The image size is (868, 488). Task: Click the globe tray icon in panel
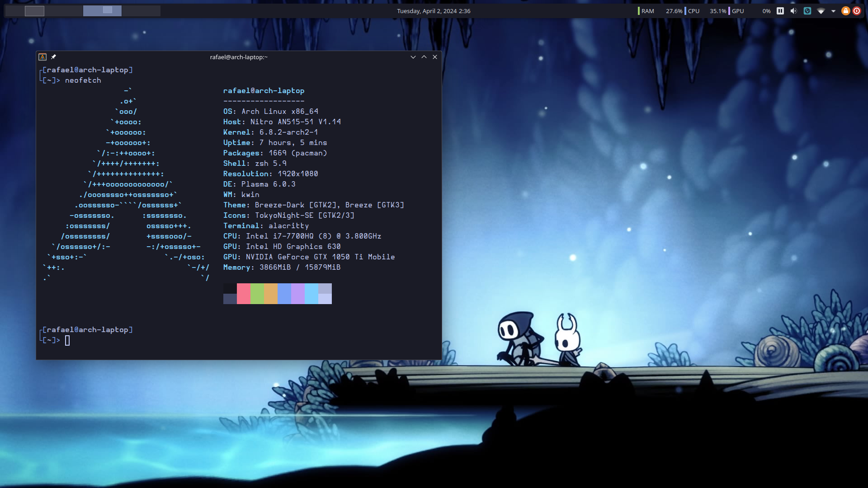(807, 11)
